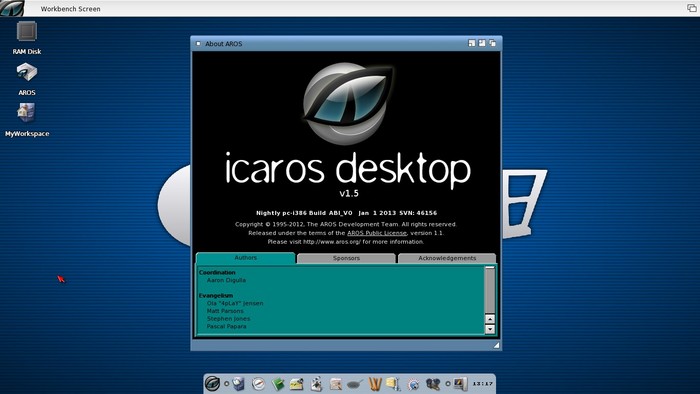This screenshot has height=394, width=700.
Task: Click the authors list vertical scrollbar thumb
Action: [x=490, y=290]
